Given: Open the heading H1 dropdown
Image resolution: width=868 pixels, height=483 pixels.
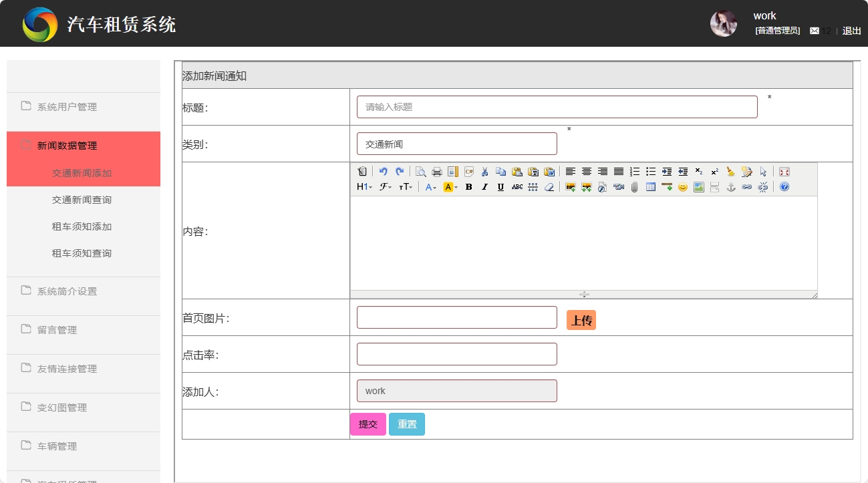Looking at the screenshot, I should pos(363,187).
